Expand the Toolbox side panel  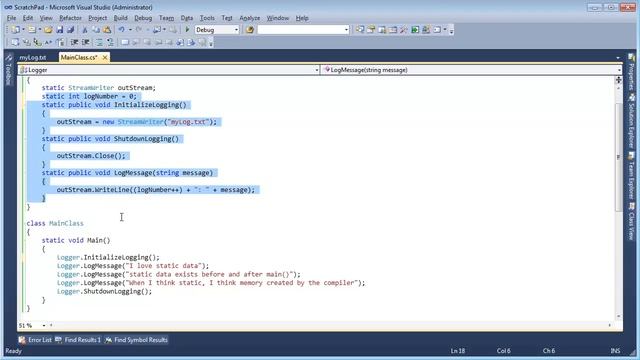(9, 69)
